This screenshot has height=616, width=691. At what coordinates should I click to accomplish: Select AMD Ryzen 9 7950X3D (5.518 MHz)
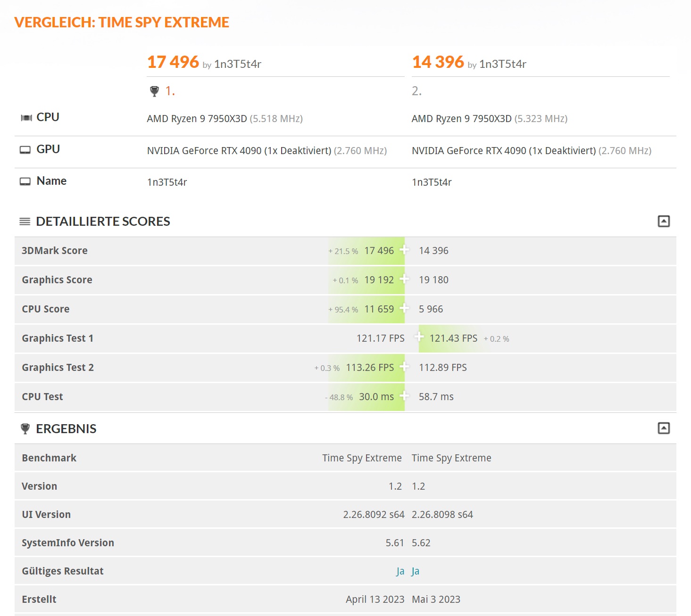tap(225, 119)
